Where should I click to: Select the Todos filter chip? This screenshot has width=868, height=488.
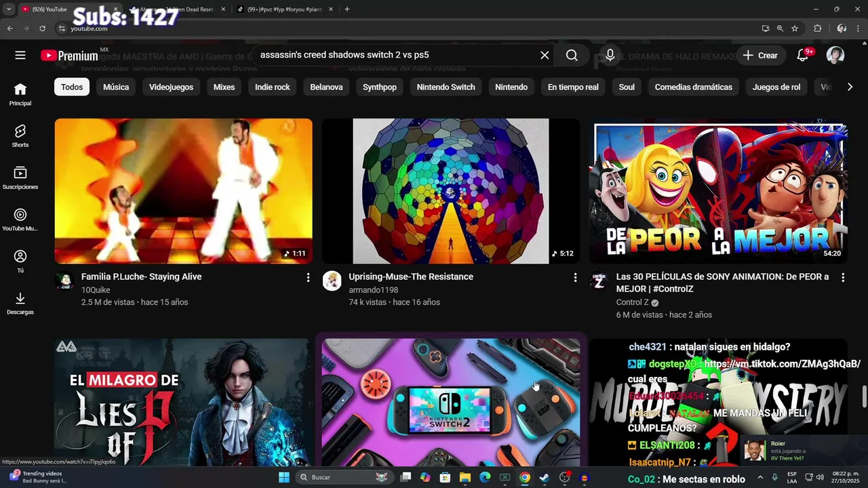point(72,87)
